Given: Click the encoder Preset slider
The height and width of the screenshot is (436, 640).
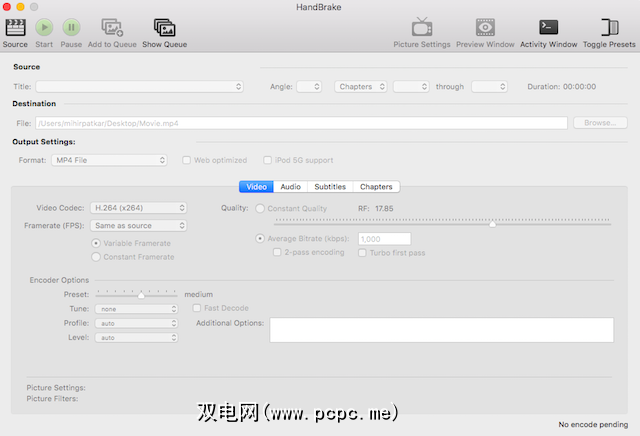Looking at the screenshot, I should [x=136, y=295].
